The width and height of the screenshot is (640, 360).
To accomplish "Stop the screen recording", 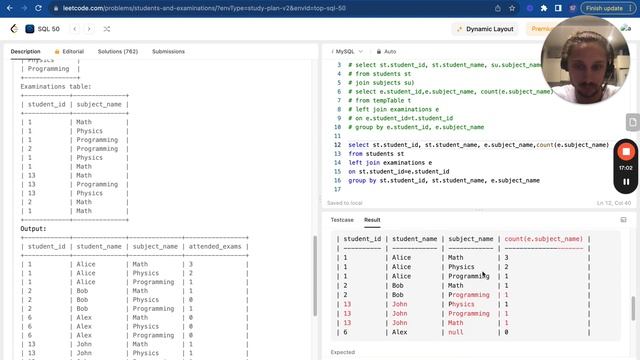I will pos(626,152).
